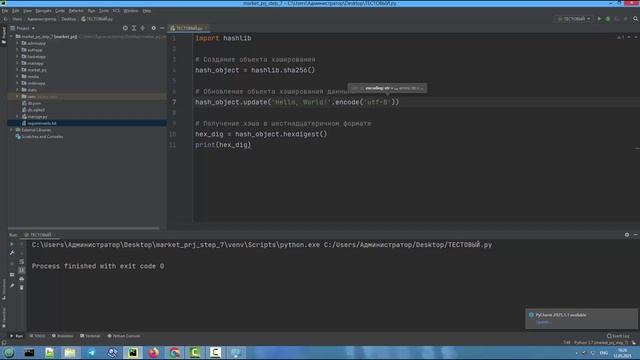
Task: Click Update link in PyCharm available notification
Action: [543, 322]
